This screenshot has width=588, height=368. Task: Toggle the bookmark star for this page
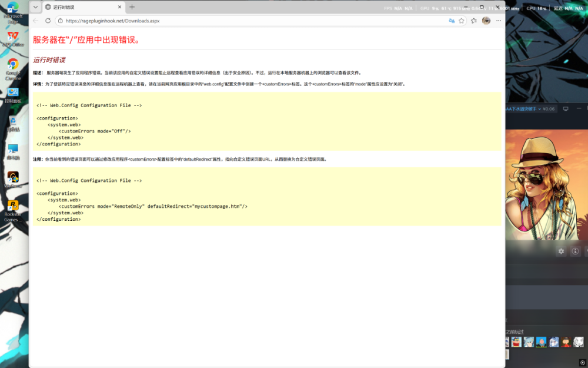pyautogui.click(x=462, y=21)
